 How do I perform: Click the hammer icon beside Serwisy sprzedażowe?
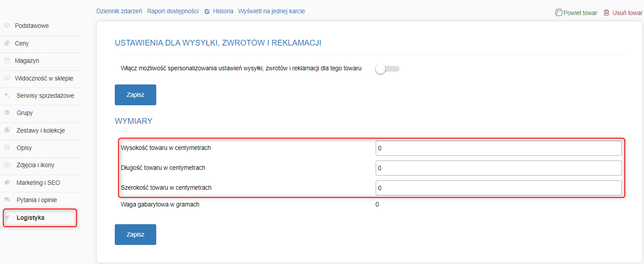tap(7, 96)
